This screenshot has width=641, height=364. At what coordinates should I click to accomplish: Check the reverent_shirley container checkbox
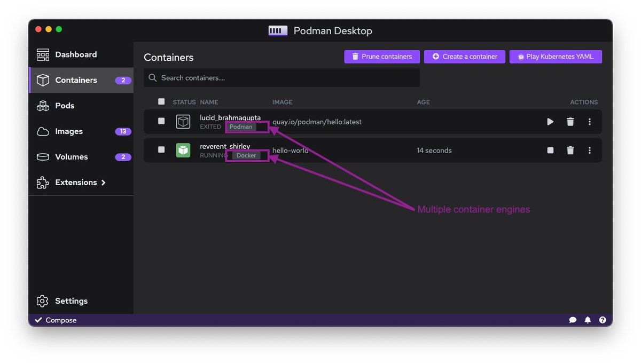click(x=161, y=149)
